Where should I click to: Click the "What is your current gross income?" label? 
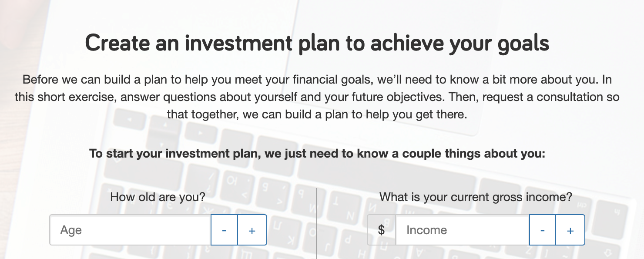pos(476,197)
